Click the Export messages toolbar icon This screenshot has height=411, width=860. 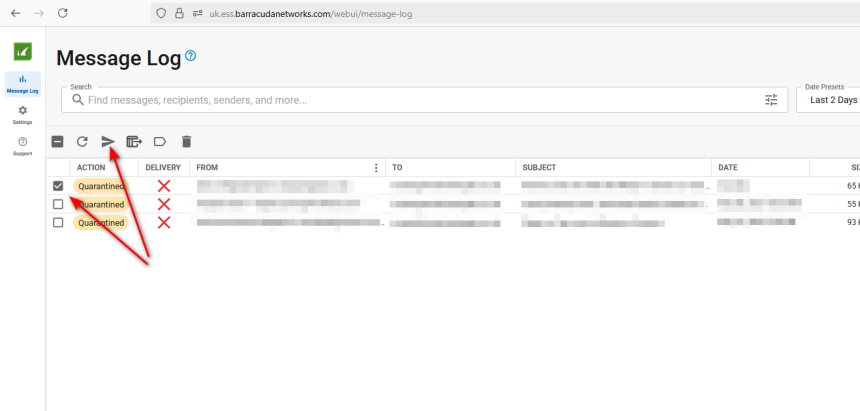click(x=134, y=142)
